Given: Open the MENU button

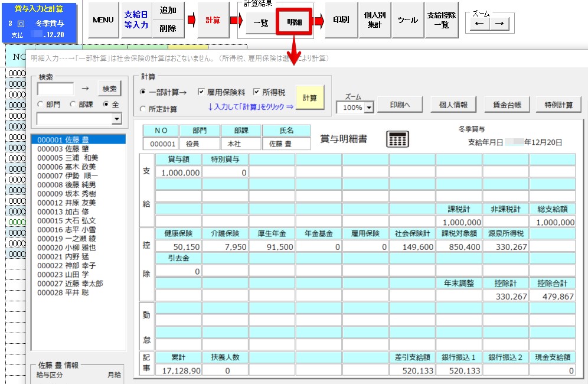Looking at the screenshot, I should coord(103,20).
